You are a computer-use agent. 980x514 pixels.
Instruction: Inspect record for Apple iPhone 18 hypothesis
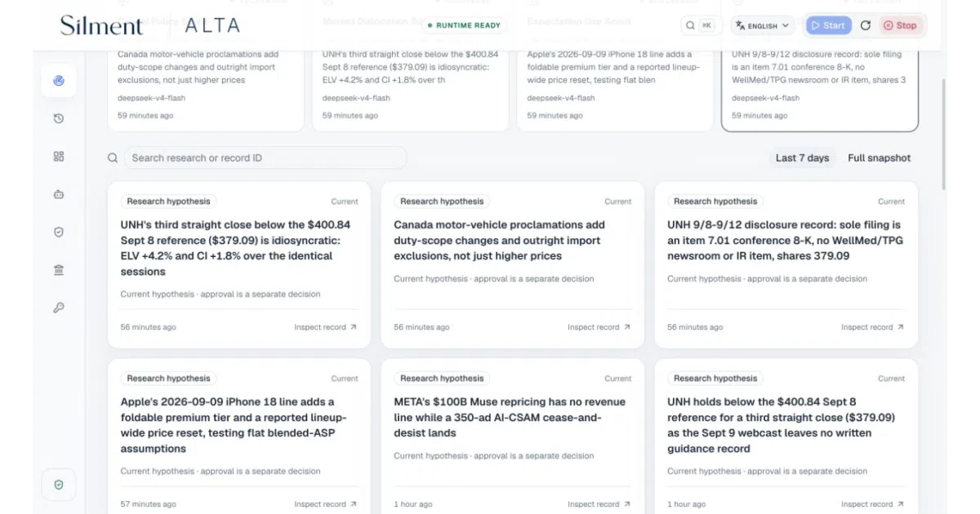tap(325, 504)
